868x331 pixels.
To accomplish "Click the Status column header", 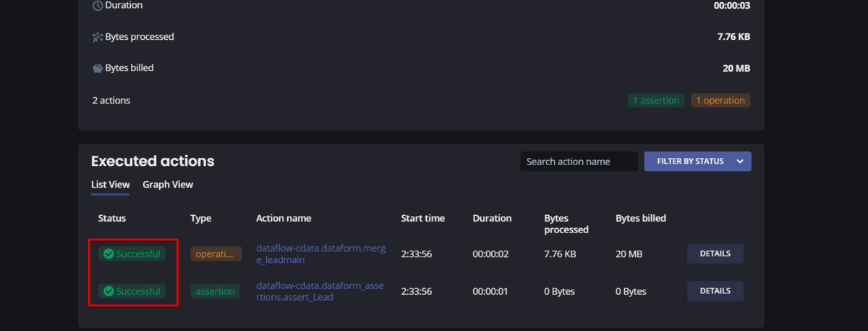I will click(x=112, y=218).
